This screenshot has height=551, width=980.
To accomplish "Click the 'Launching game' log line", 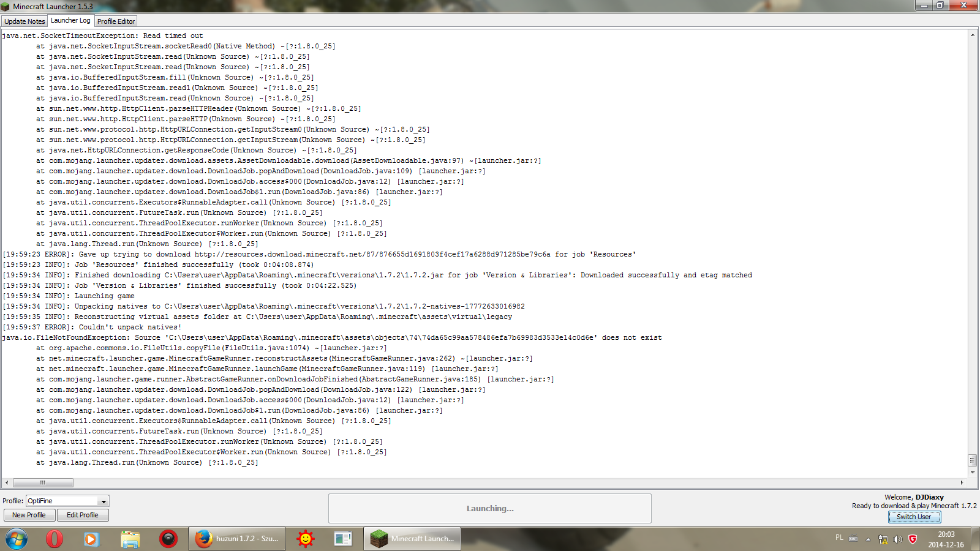I will click(x=69, y=296).
